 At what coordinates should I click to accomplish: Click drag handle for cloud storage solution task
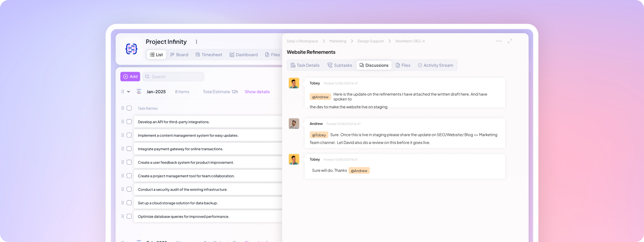(x=123, y=203)
